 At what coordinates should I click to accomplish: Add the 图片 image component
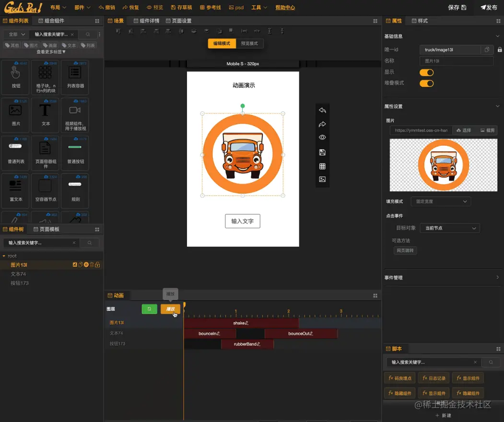[16, 115]
